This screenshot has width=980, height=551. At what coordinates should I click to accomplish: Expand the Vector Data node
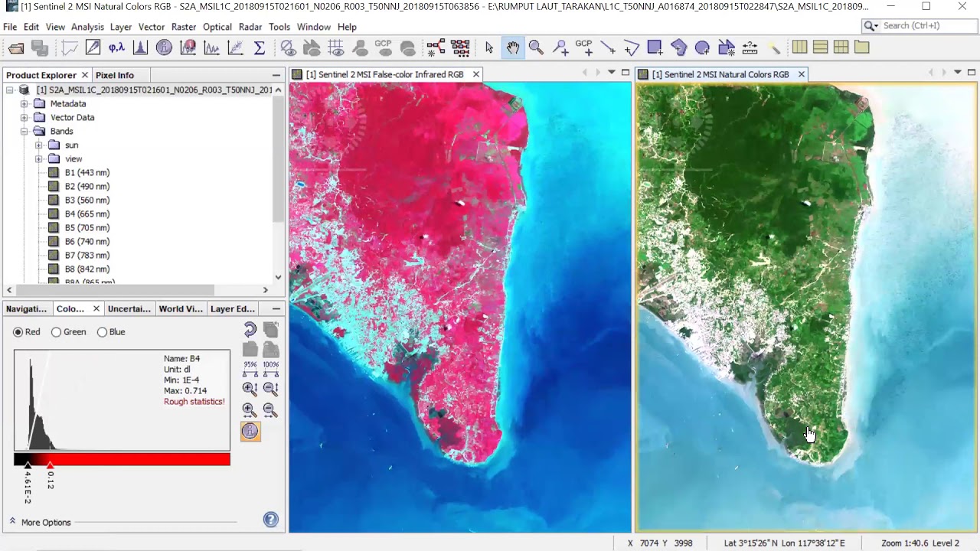(24, 118)
